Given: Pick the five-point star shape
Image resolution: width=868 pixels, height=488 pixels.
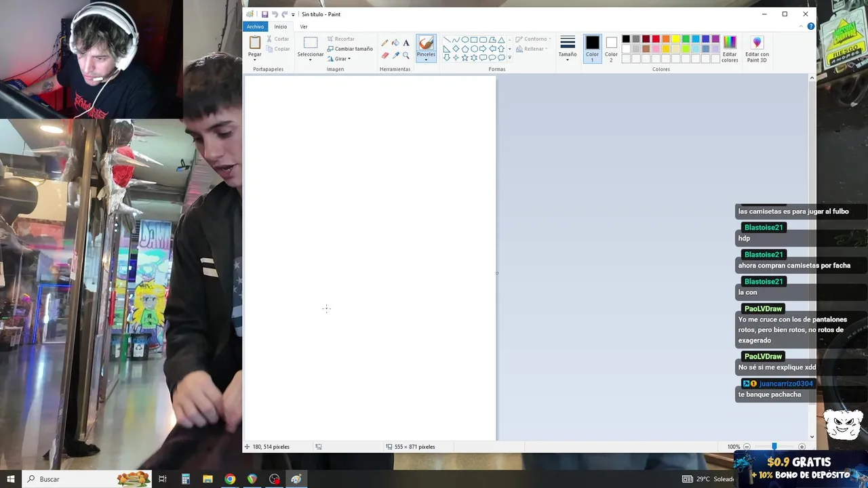Looking at the screenshot, I should coord(465,58).
